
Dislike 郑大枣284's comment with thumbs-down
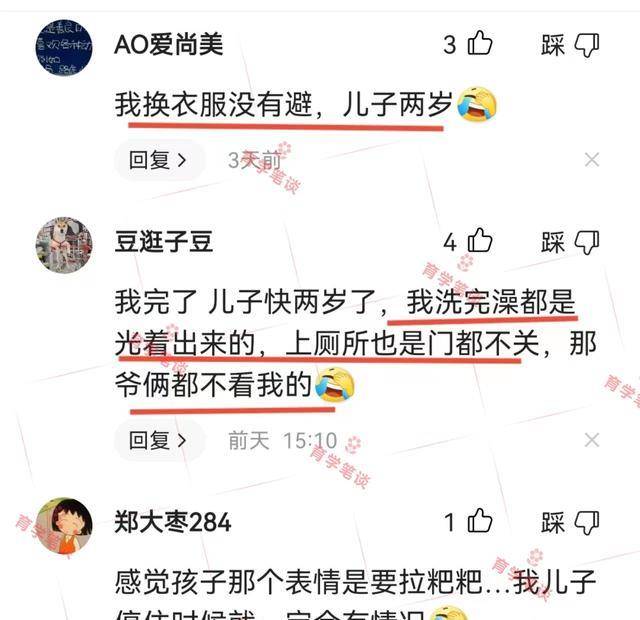tap(587, 523)
